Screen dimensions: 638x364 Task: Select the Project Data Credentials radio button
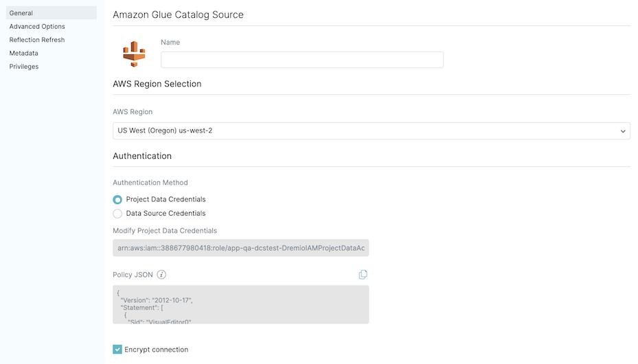(x=117, y=199)
